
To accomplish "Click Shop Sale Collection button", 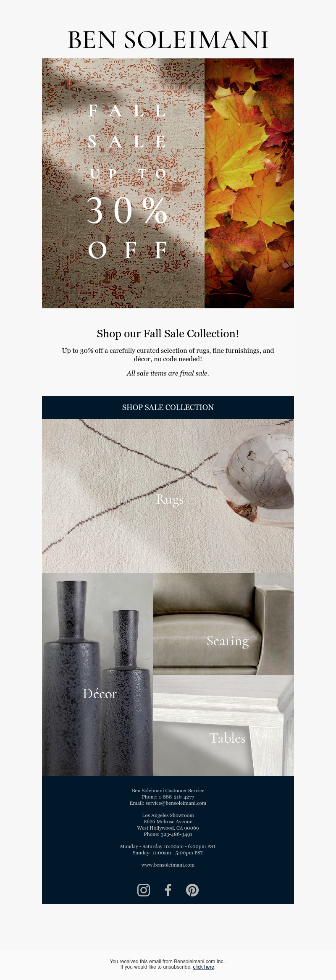I will pos(168,407).
